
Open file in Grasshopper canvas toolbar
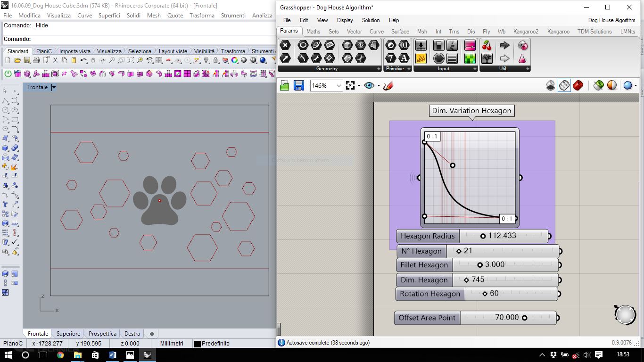[x=284, y=85]
